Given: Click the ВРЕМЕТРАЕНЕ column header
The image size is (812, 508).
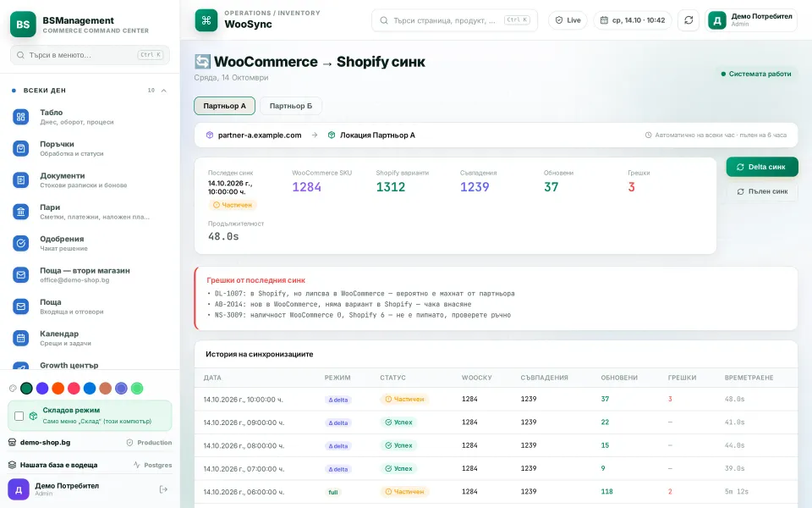Looking at the screenshot, I should click(749, 378).
